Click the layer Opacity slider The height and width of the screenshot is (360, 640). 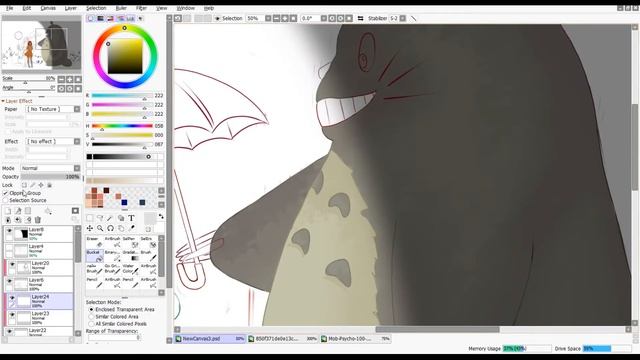[51, 177]
